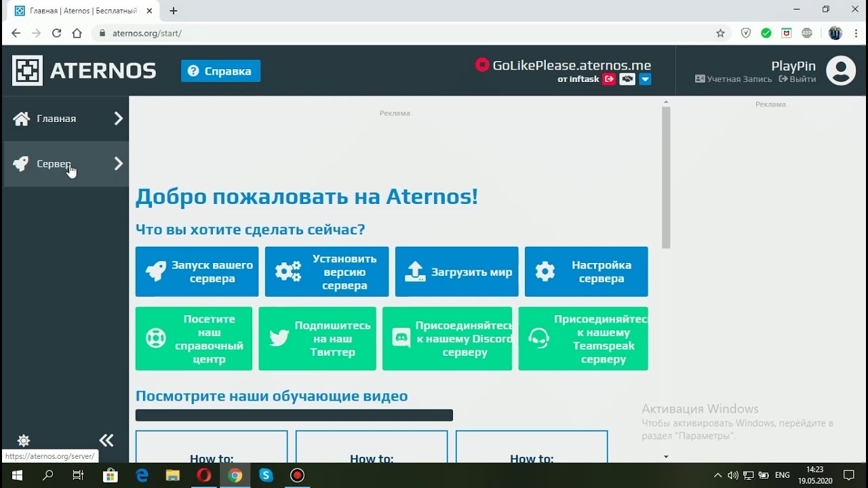Open the Настройка сервера tile
The image size is (868, 488).
586,272
